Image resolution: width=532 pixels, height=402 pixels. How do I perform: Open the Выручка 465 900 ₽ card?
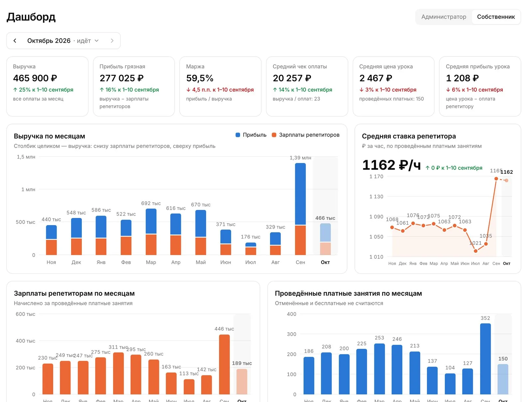[x=47, y=86]
